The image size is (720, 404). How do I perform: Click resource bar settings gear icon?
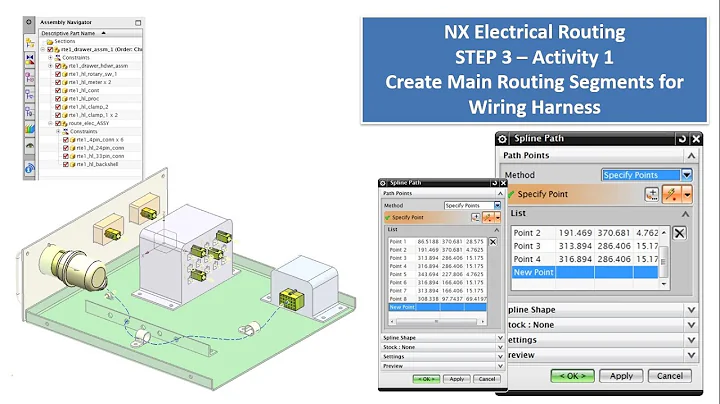(29, 22)
